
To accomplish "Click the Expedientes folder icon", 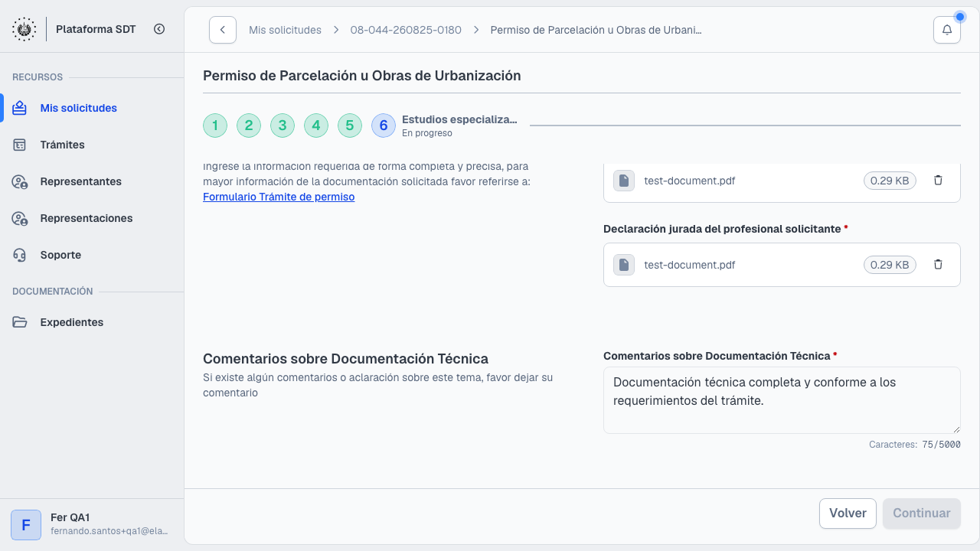I will [20, 322].
